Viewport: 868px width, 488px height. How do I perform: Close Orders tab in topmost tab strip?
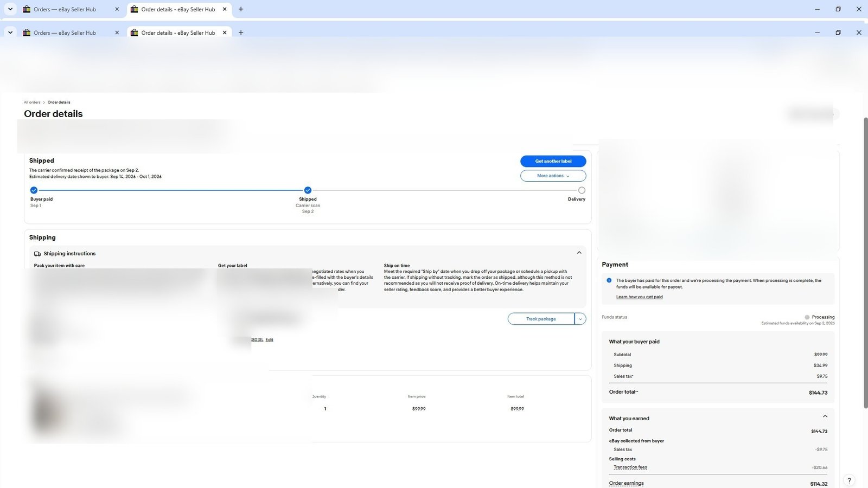[x=117, y=9]
